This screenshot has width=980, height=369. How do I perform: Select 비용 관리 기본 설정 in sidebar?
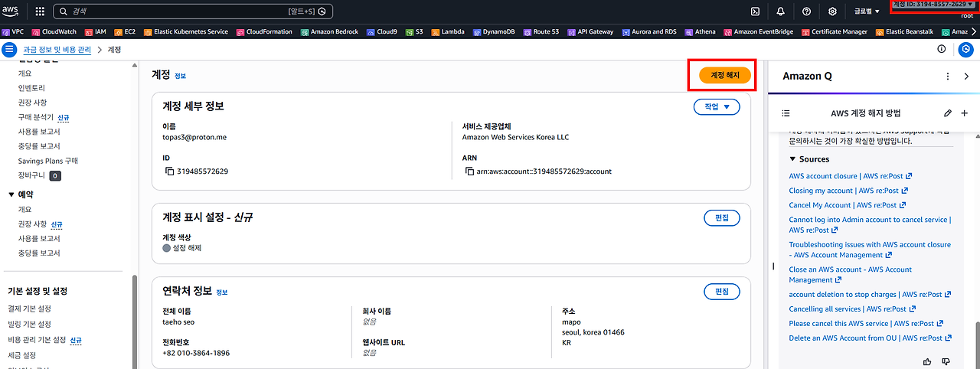(x=37, y=340)
